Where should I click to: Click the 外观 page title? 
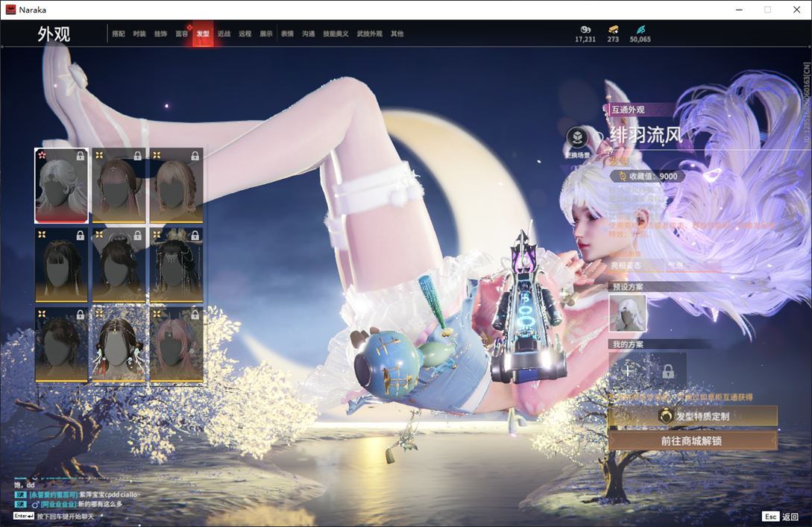point(54,34)
